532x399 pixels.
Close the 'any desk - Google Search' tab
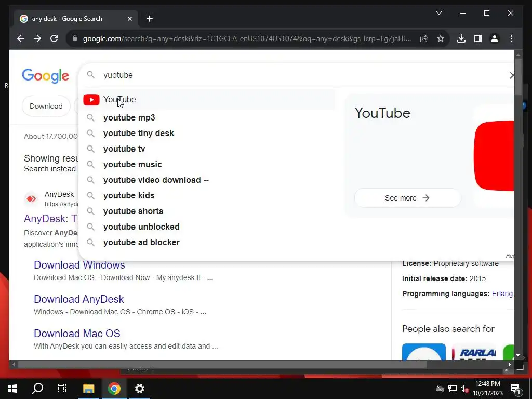tap(129, 19)
